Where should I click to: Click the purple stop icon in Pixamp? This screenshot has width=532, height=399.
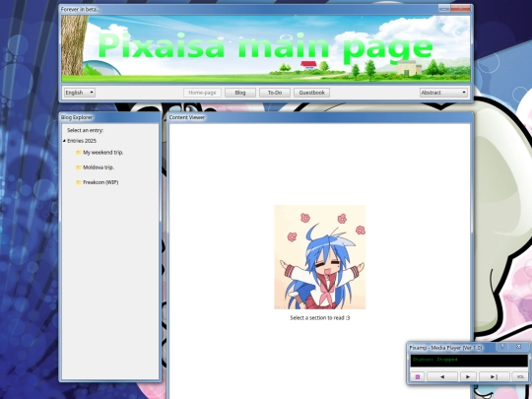coord(418,376)
